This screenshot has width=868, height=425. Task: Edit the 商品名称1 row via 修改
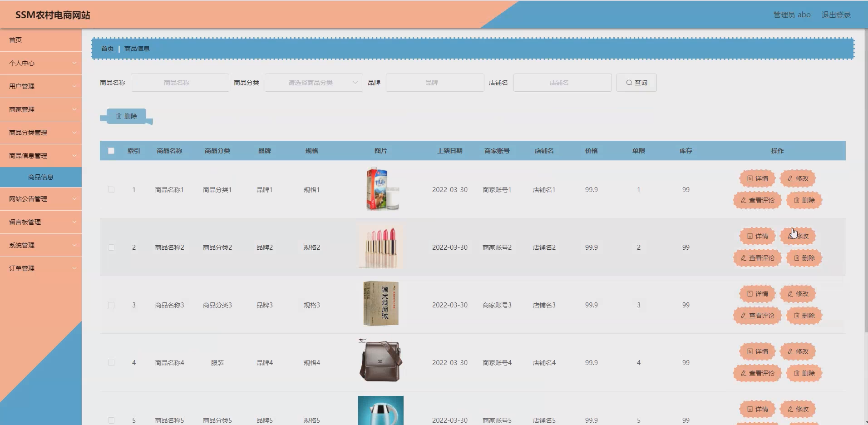(x=798, y=178)
